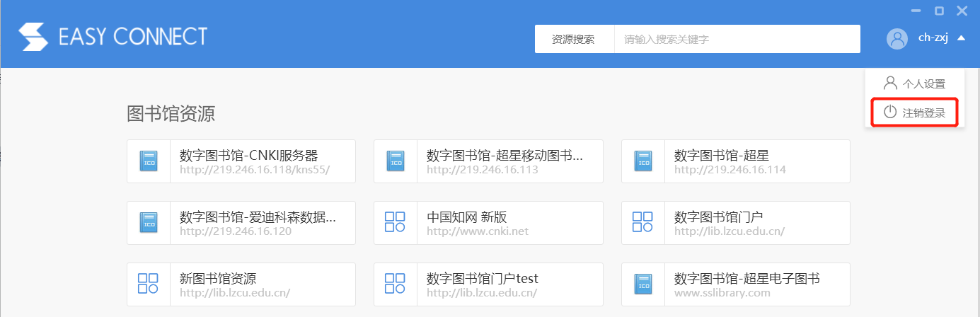Click the power icon next to 注销登录
Screen dimensions: 980x317
coord(890,112)
